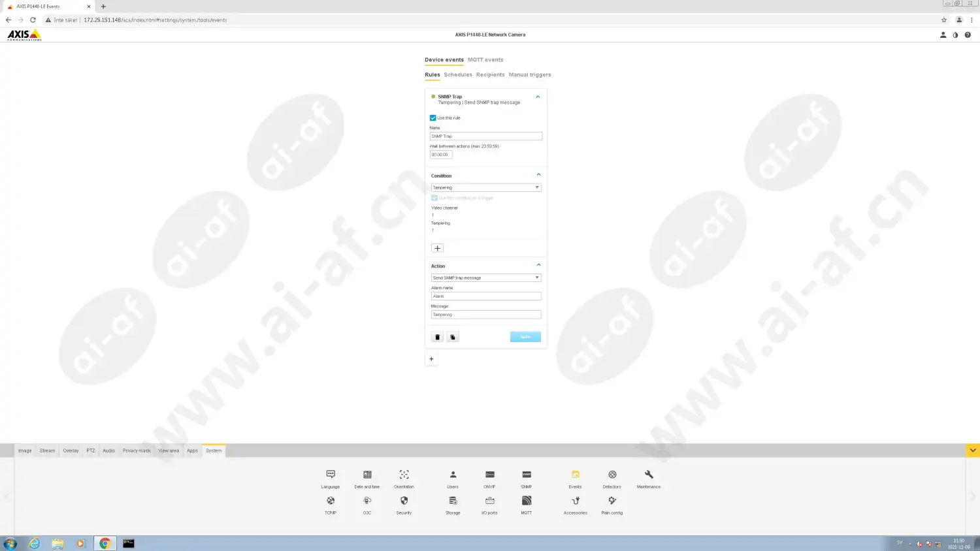Image resolution: width=980 pixels, height=551 pixels.
Task: Open the Overlay settings tab
Action: click(71, 451)
